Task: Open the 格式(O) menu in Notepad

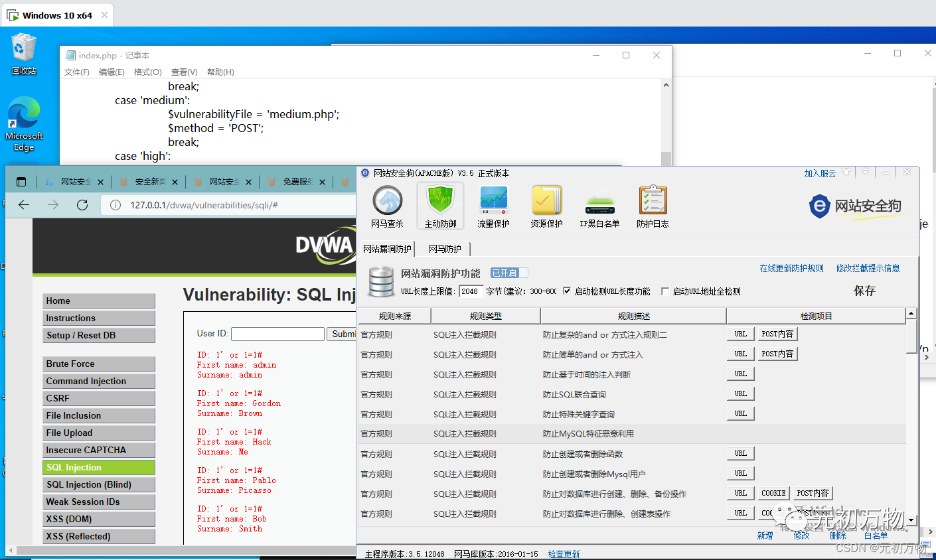Action: point(148,72)
